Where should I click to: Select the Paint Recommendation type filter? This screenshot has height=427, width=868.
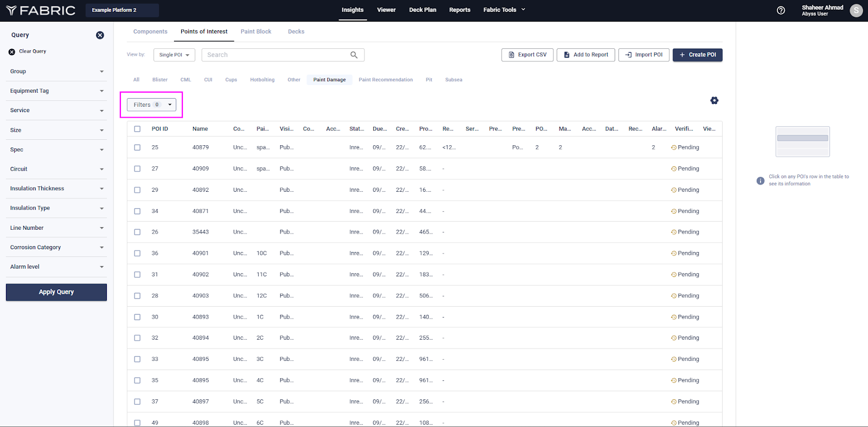click(x=386, y=80)
